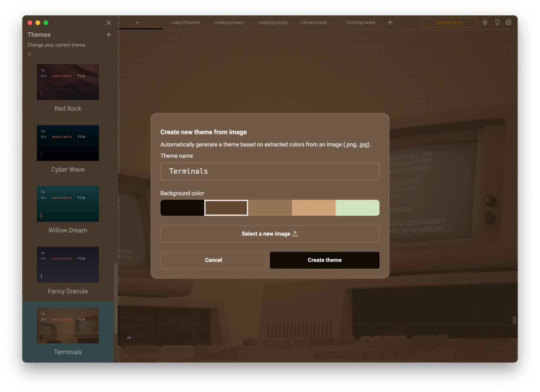Switch to the .warp/themes tab
This screenshot has width=540, height=392.
click(x=184, y=23)
